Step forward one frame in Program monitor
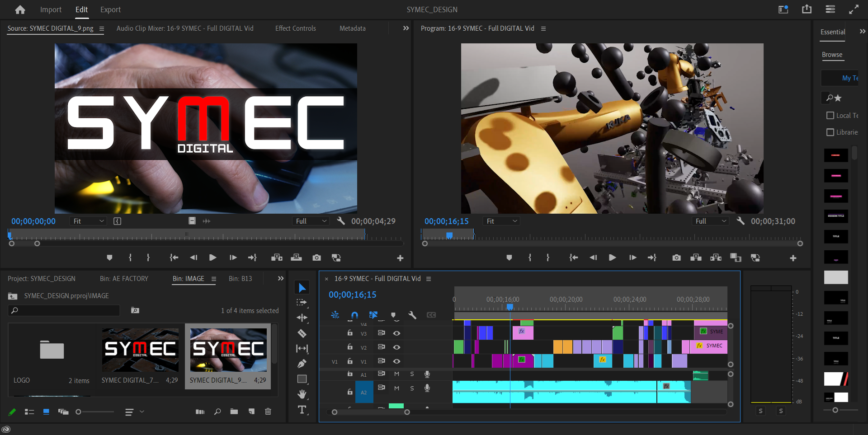The image size is (868, 435). 632,257
